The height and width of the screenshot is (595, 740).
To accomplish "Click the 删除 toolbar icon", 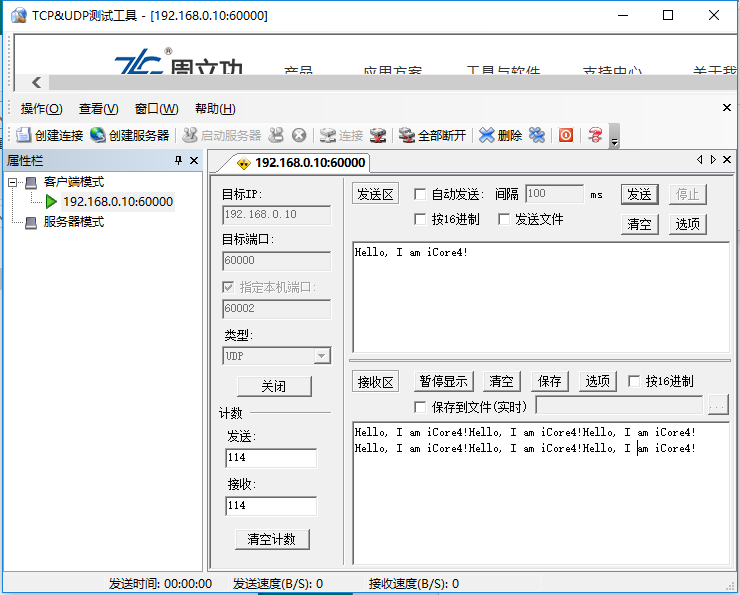I will coord(487,135).
